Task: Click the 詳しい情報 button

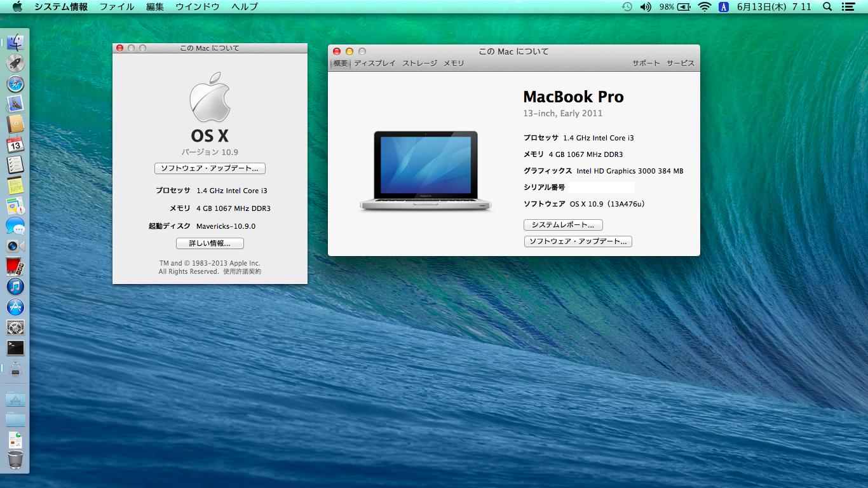Action: tap(210, 243)
